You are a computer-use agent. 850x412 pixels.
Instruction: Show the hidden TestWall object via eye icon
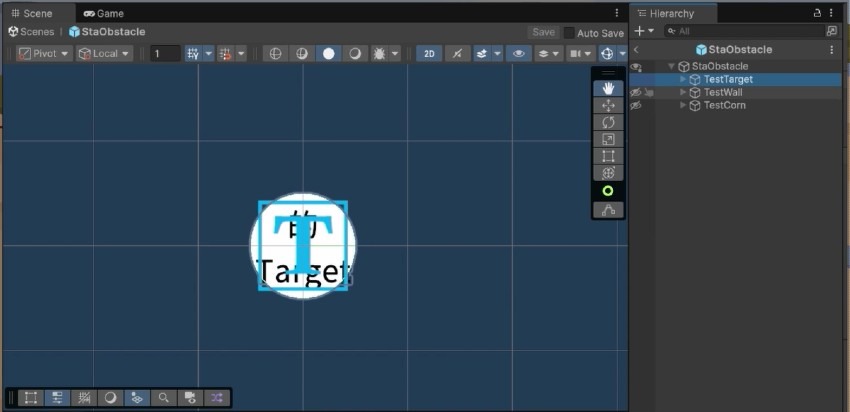tap(636, 92)
